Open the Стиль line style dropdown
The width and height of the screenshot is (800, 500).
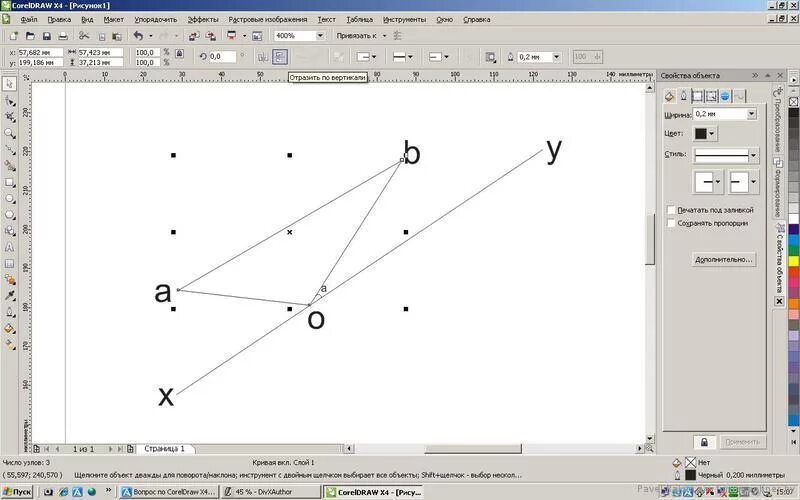click(753, 155)
